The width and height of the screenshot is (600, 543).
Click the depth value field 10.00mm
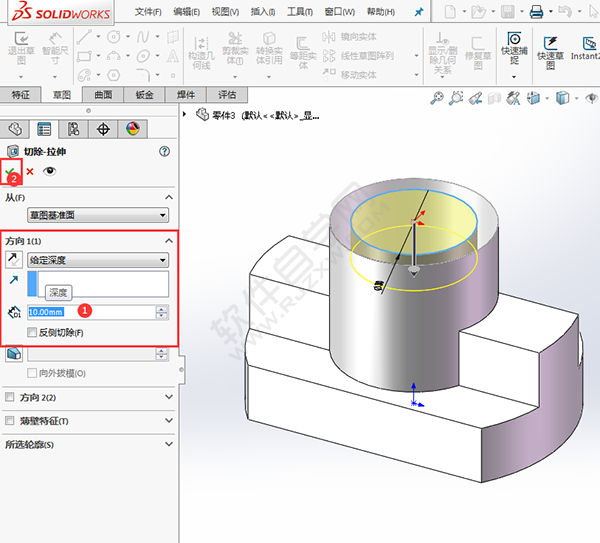click(x=91, y=312)
